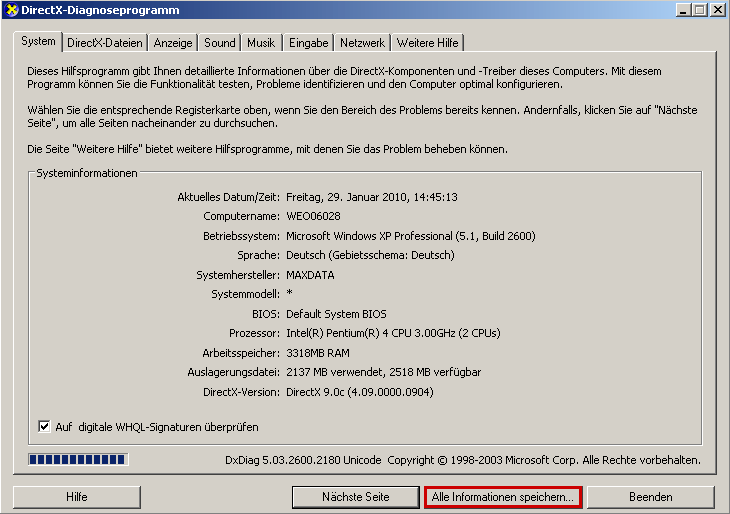Click DirectX 9.0c version value
This screenshot has height=514, width=730.
[359, 392]
